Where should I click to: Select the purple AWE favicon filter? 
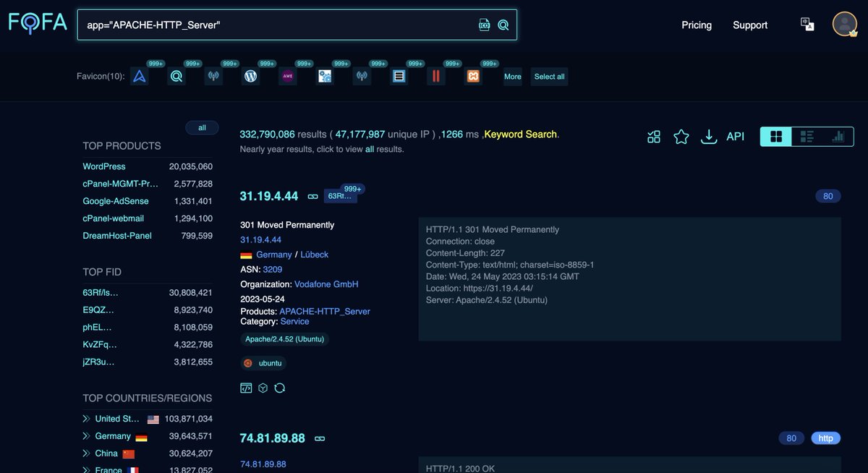tap(288, 76)
